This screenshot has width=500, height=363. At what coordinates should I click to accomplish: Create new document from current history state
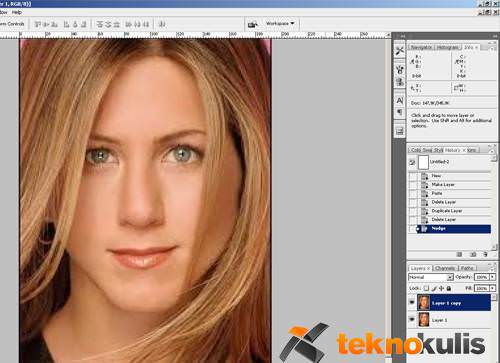tap(459, 254)
